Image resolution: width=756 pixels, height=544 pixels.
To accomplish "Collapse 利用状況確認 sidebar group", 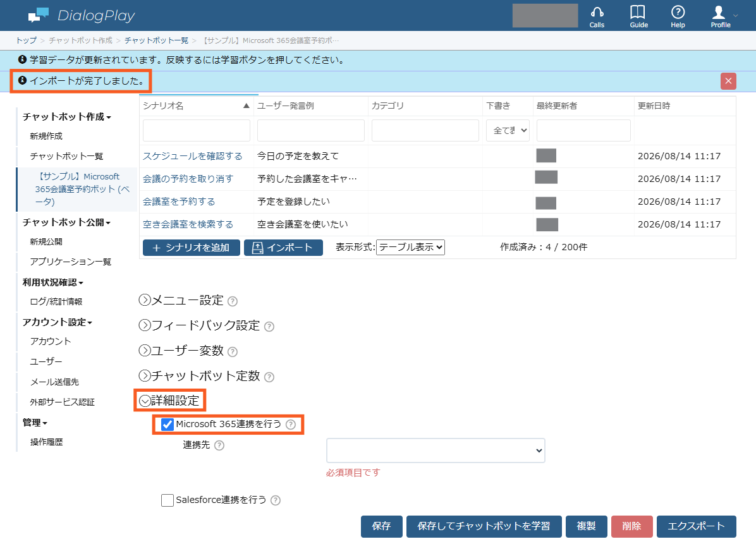I will click(52, 282).
